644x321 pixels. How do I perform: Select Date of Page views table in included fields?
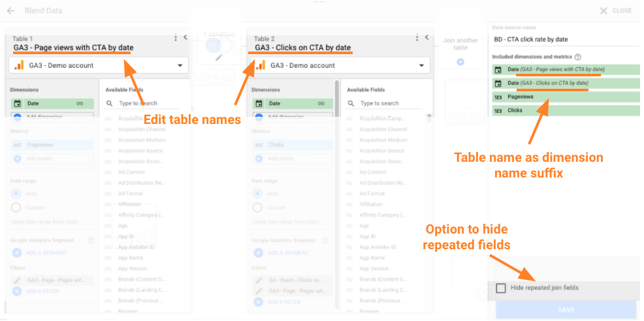(x=566, y=69)
